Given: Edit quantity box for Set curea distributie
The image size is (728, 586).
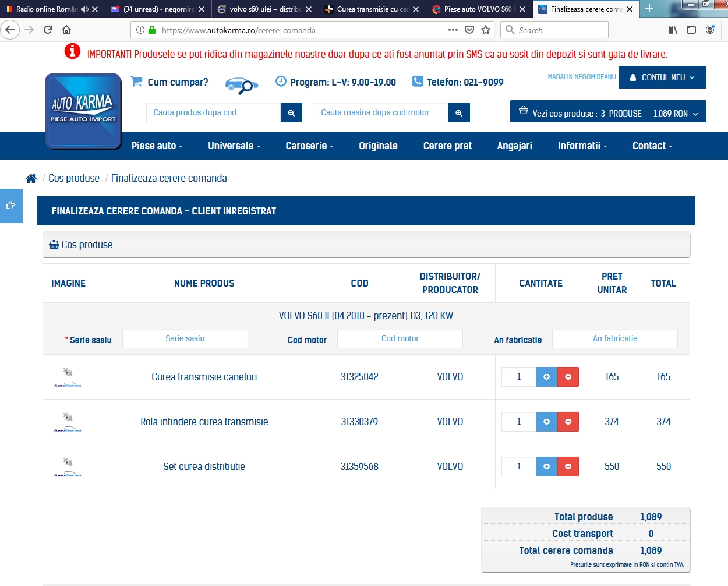Looking at the screenshot, I should coord(519,467).
